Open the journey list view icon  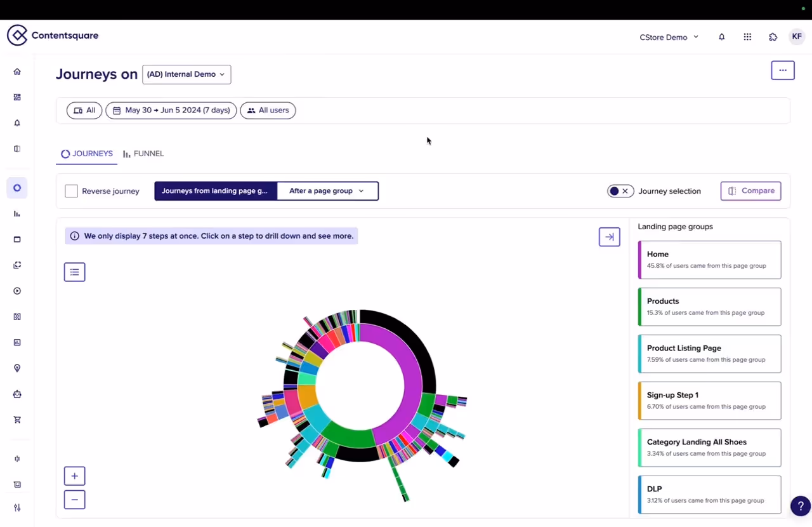74,272
